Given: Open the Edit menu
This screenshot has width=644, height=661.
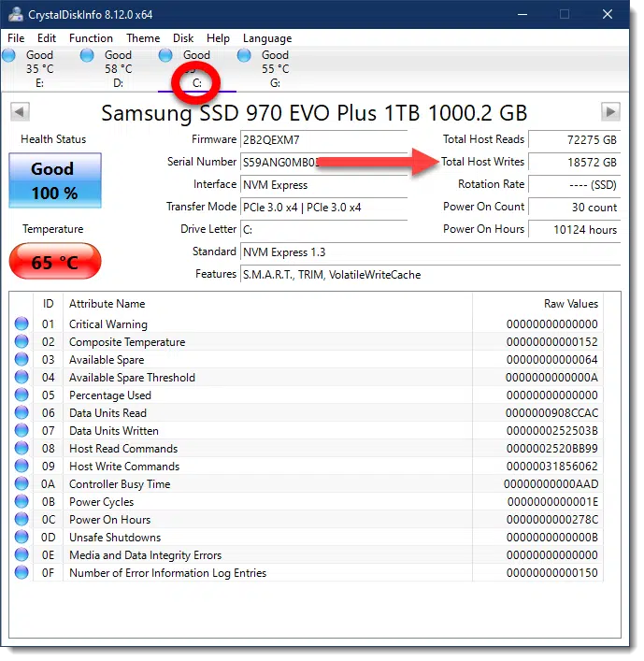Looking at the screenshot, I should [x=47, y=38].
